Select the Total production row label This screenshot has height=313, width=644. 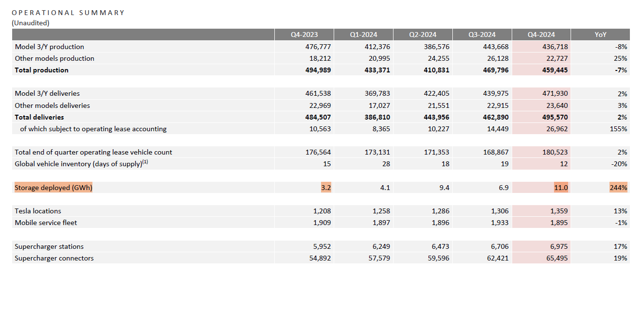[42, 70]
